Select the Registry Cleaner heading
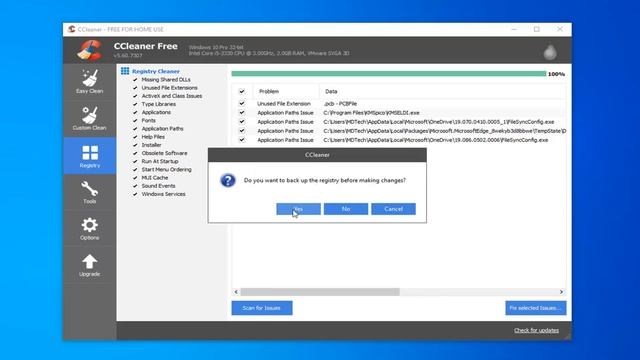Image resolution: width=640 pixels, height=360 pixels. coord(156,71)
